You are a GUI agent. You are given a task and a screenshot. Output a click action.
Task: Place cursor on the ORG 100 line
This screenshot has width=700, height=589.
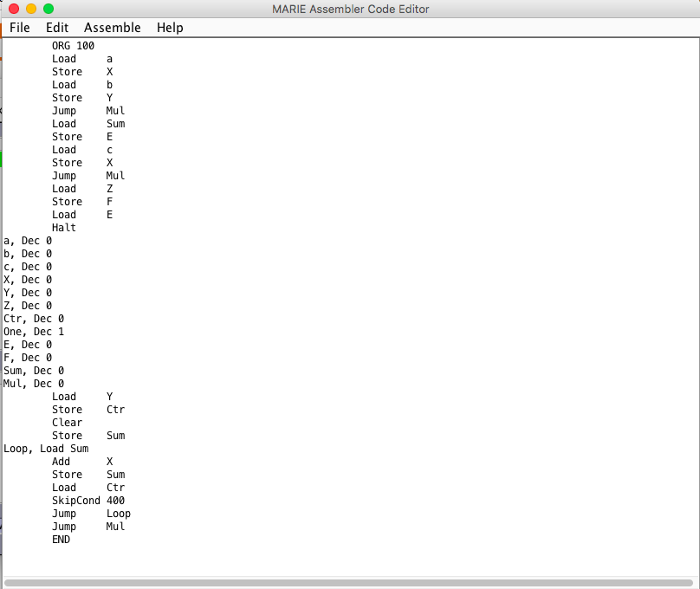[74, 45]
